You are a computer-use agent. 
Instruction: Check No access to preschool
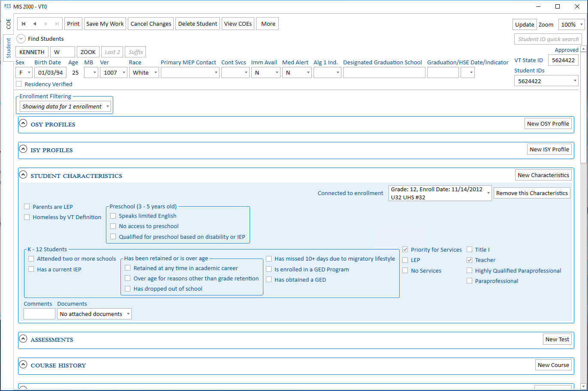tap(113, 226)
